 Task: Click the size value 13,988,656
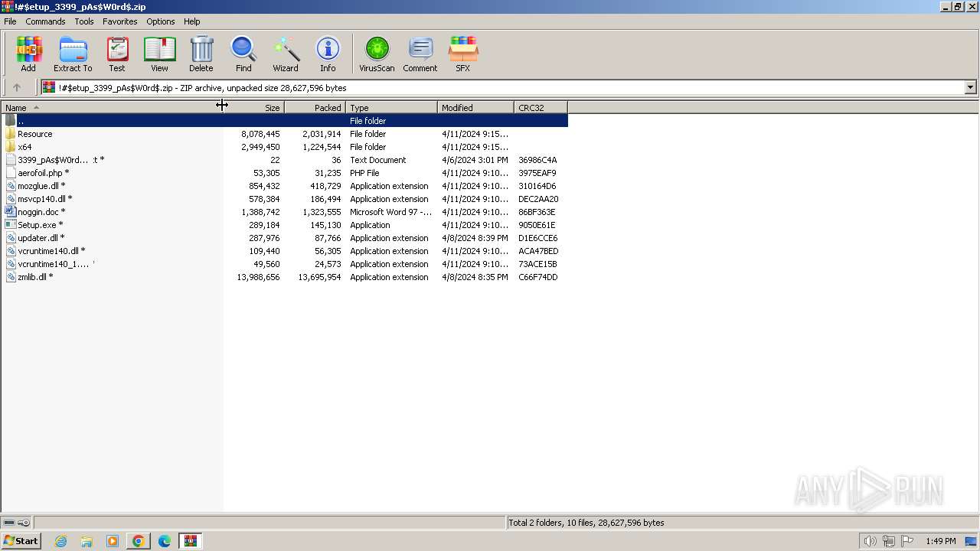click(x=258, y=277)
